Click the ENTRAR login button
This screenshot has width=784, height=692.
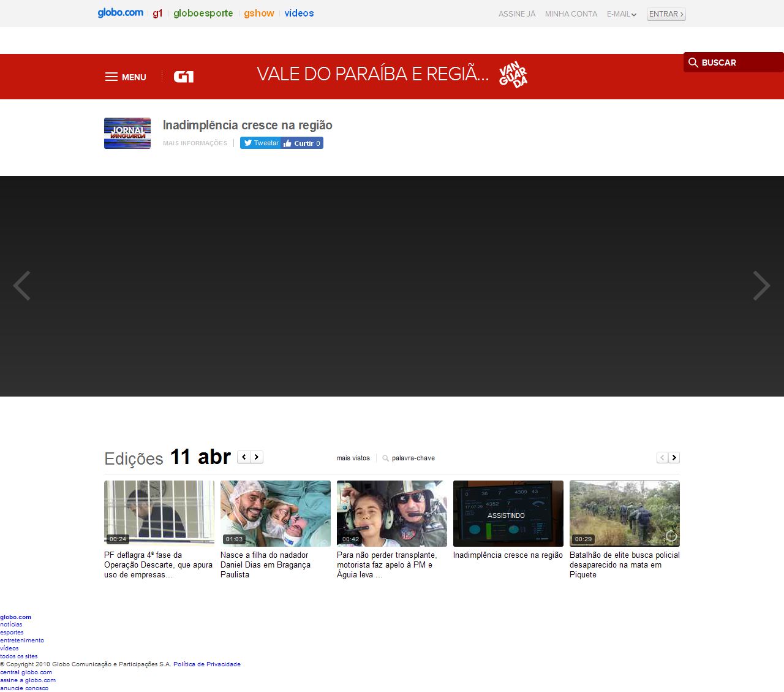pos(666,14)
